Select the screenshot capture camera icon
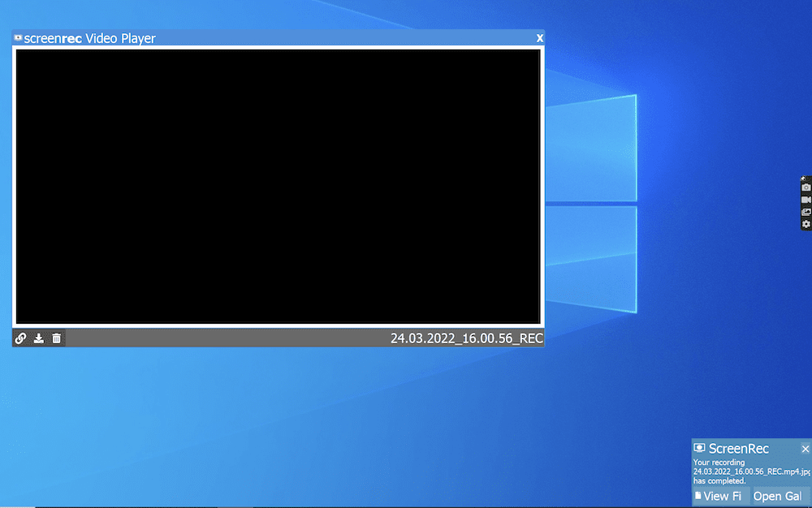 [x=805, y=187]
